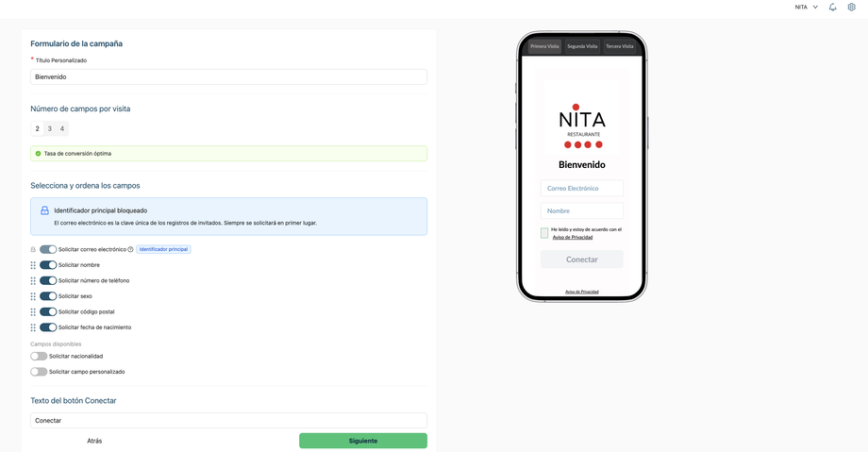Click the Identificador principal badge
868x452 pixels.
(163, 249)
